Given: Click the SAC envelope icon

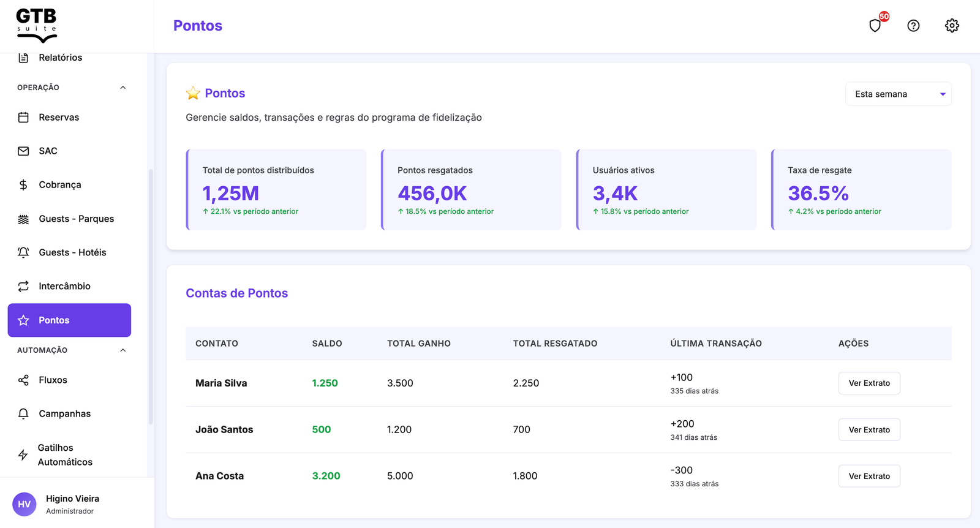Looking at the screenshot, I should (x=23, y=151).
